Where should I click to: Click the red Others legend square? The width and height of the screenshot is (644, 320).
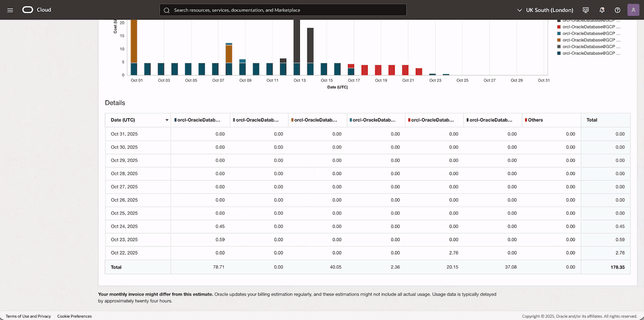[x=526, y=120]
